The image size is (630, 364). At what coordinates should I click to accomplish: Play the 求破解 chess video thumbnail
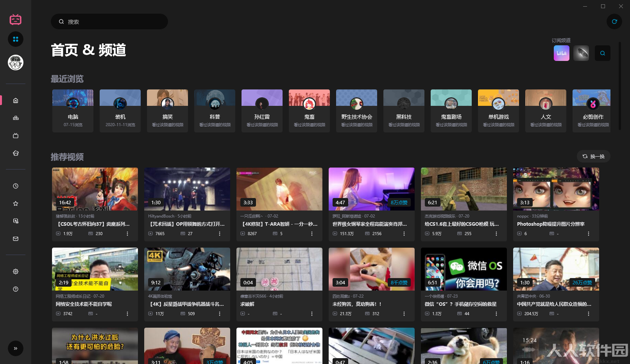pyautogui.click(x=279, y=269)
